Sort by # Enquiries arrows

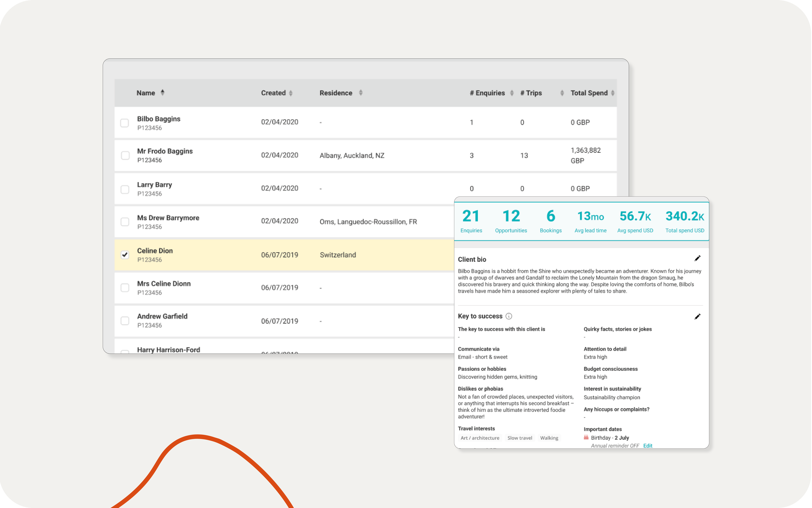[512, 93]
